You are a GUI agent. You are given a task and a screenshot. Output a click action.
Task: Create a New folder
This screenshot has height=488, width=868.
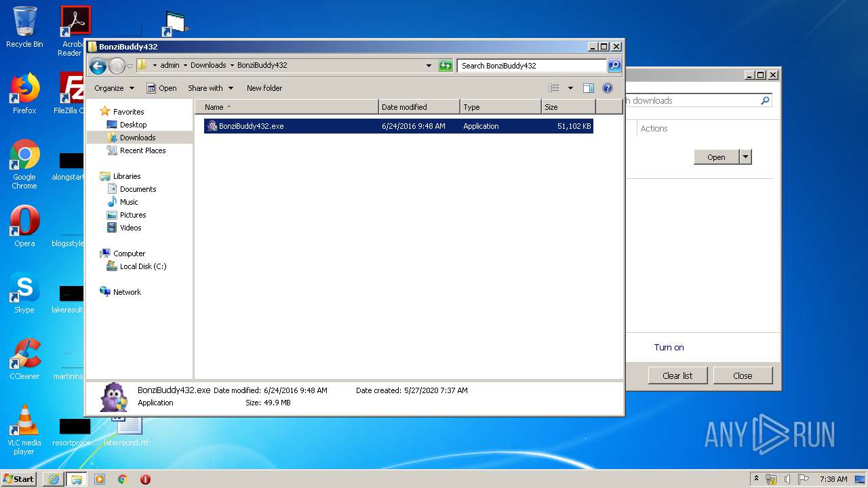(264, 88)
